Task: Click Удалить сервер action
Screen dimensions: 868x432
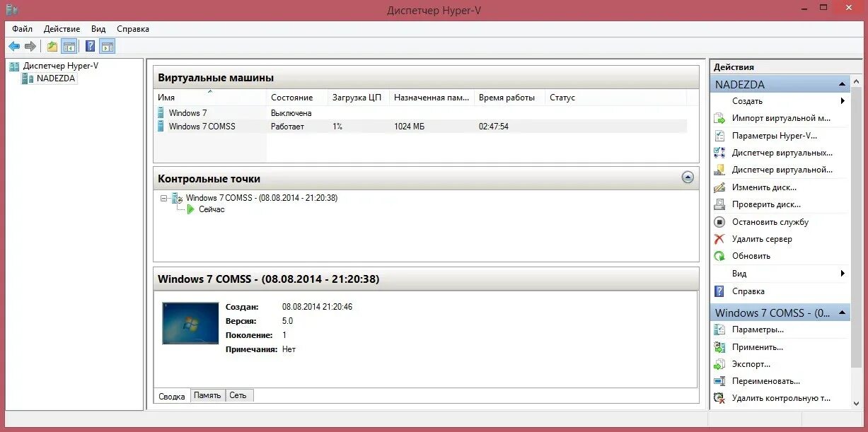Action: pos(762,239)
